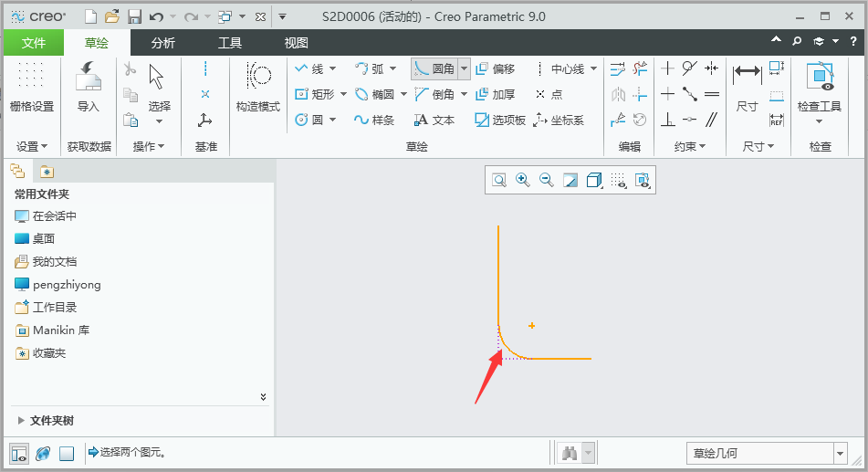Select the 矩形 rectangle tool
This screenshot has height=472, width=868.
point(315,94)
